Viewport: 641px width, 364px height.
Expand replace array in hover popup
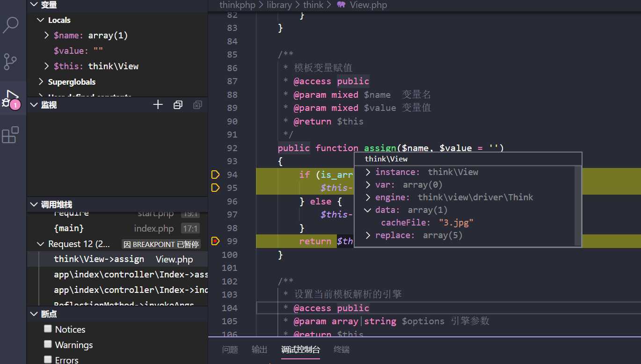click(368, 235)
